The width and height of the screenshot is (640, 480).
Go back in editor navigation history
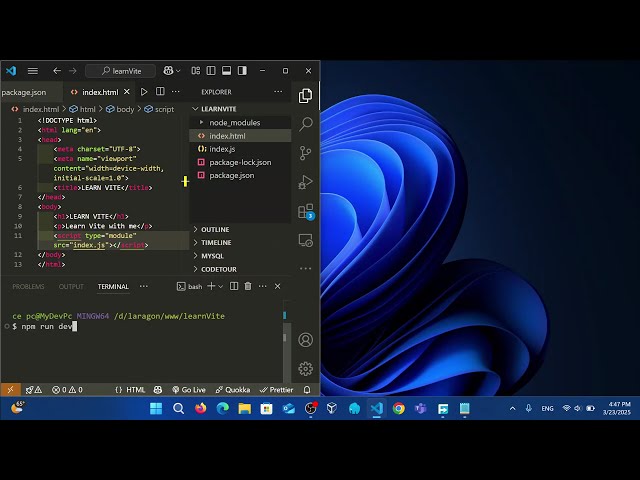57,71
